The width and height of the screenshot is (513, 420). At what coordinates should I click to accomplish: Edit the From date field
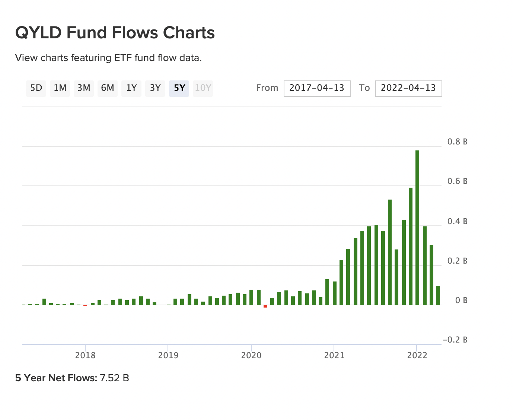(x=317, y=88)
